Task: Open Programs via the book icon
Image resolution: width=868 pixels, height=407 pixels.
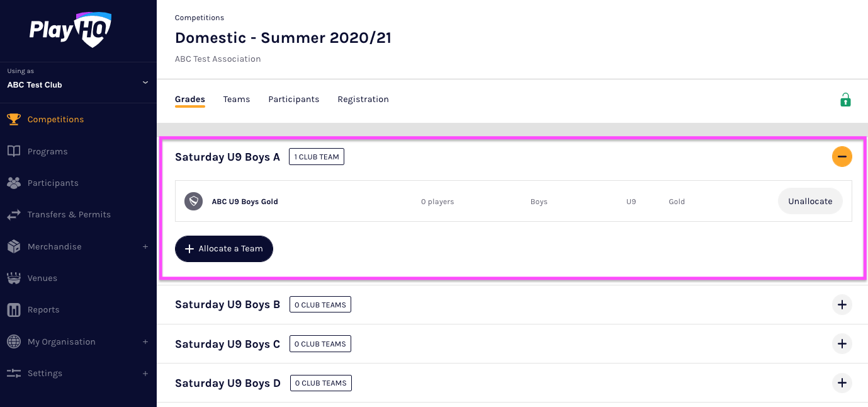Action: tap(14, 151)
